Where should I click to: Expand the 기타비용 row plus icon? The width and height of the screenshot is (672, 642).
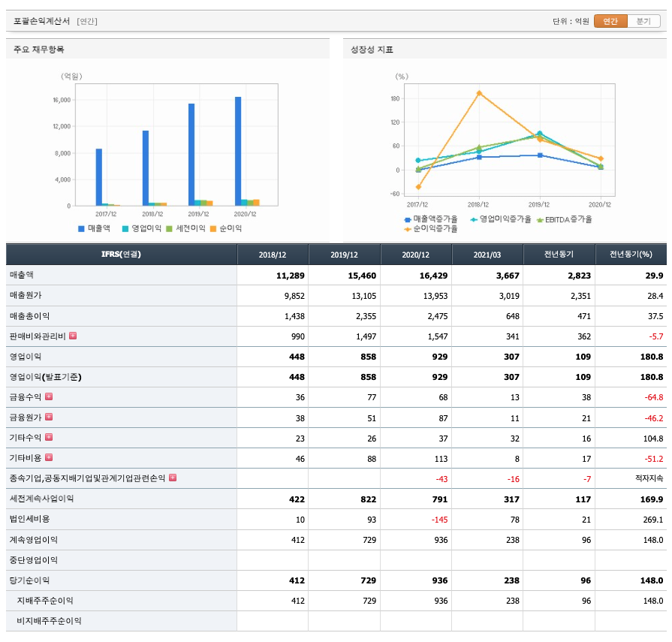tap(49, 457)
